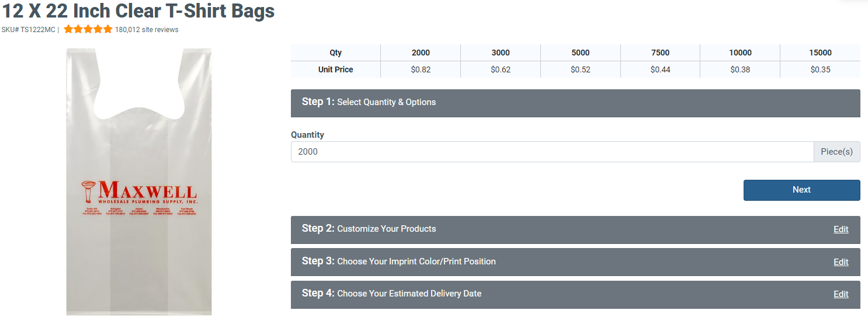Select the 7500 quantity column in price table
Viewport: 868px width, 321px height.
pos(660,53)
